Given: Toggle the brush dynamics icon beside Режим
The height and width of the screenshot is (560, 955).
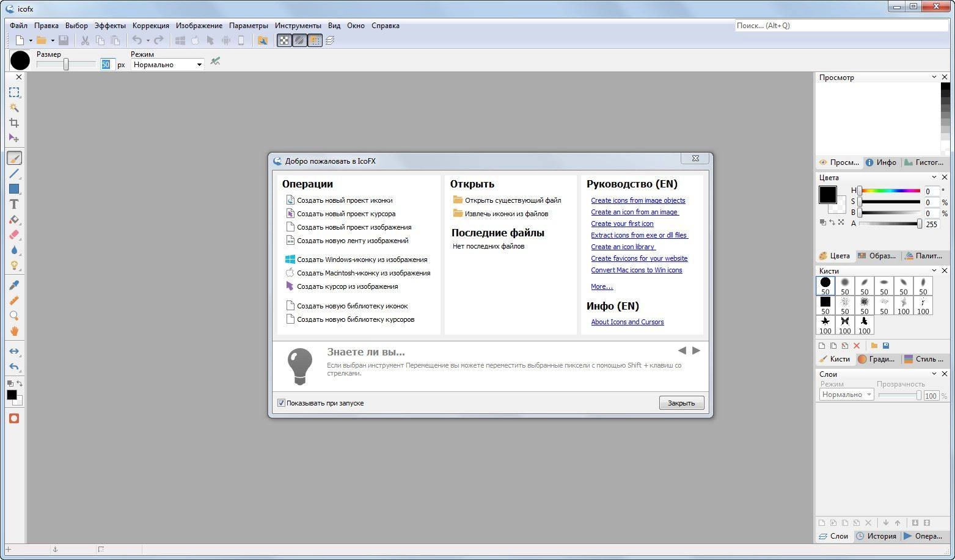Looking at the screenshot, I should 215,61.
